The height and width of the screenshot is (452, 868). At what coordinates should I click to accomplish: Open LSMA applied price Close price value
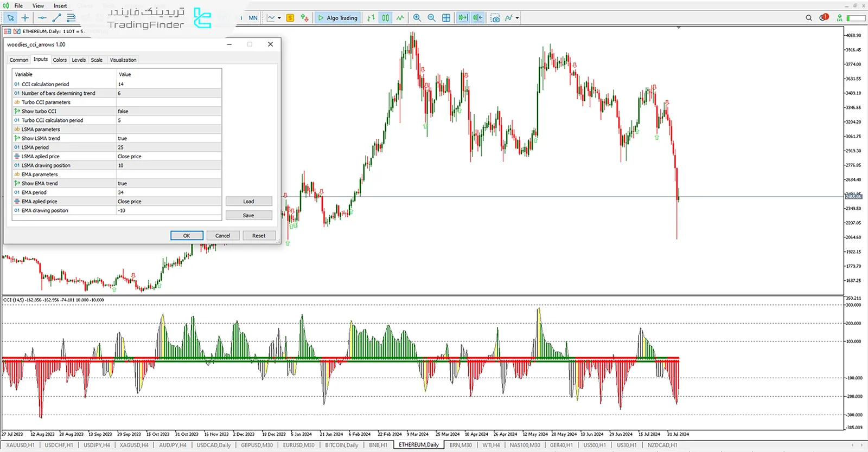168,156
